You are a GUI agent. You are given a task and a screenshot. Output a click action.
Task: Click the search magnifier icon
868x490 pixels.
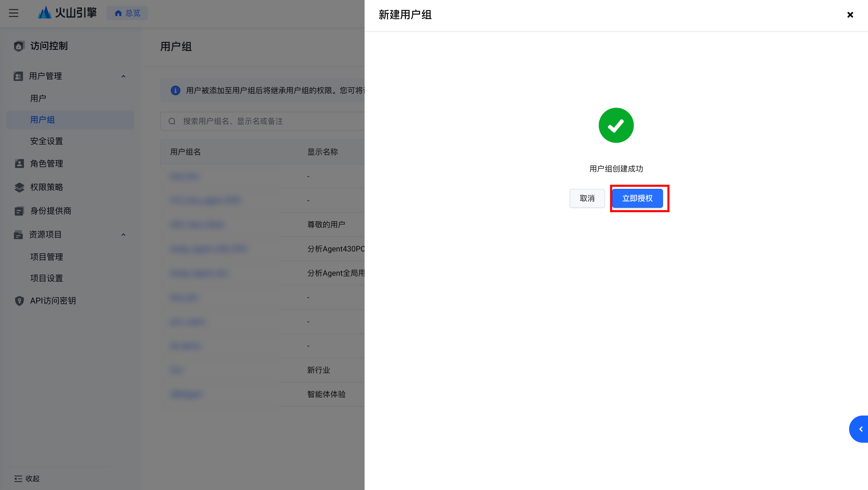[x=172, y=121]
